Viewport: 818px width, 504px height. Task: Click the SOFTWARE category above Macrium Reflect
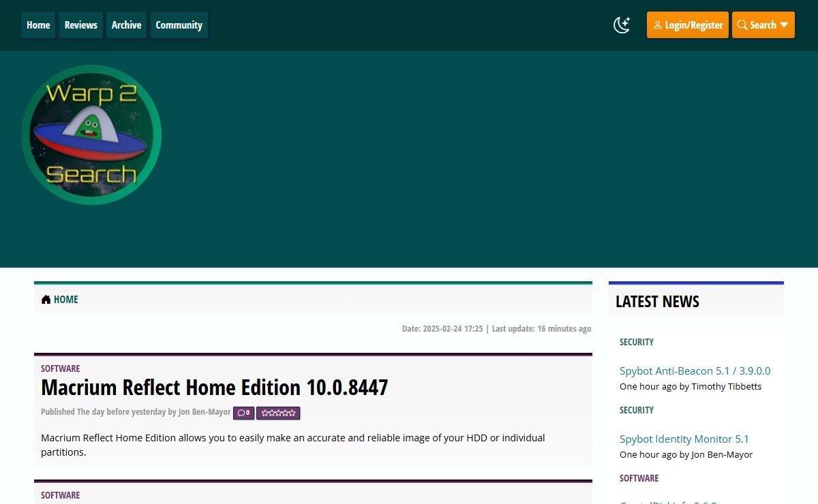(61, 368)
